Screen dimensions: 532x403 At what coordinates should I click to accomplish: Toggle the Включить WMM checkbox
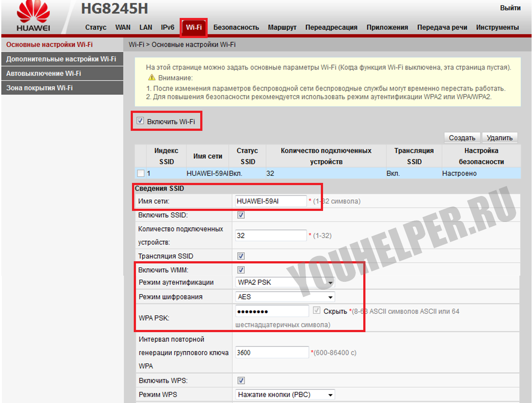point(241,270)
